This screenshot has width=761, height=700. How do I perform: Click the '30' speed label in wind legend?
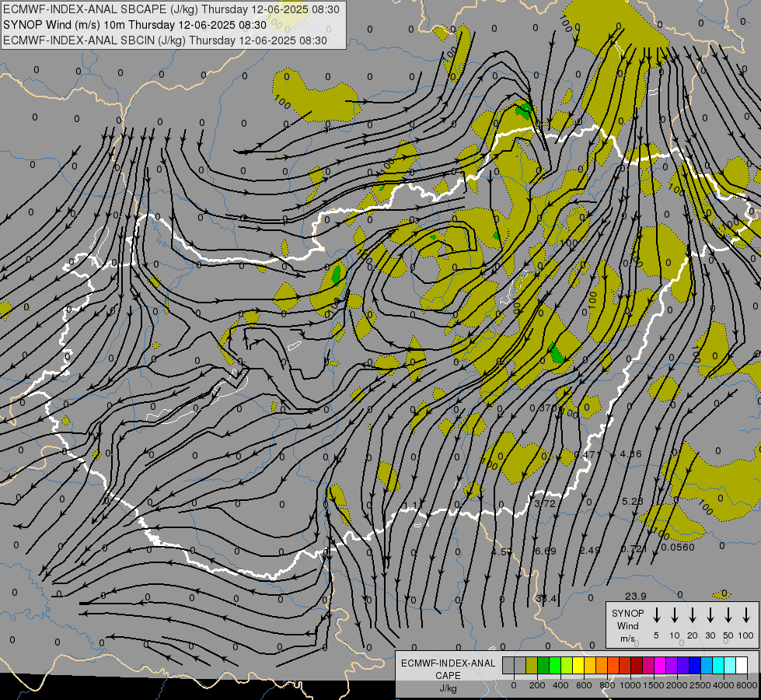coord(710,635)
